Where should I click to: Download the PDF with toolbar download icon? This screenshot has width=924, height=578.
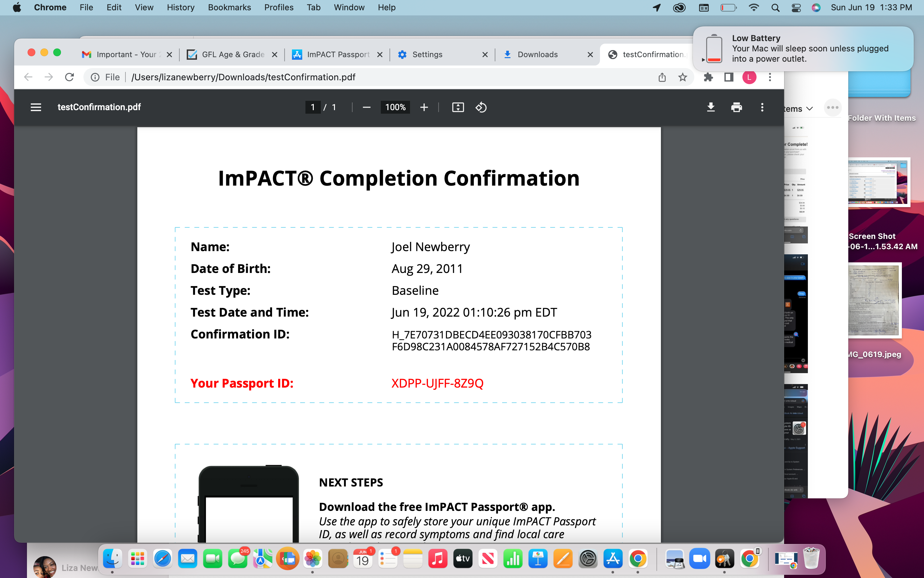[711, 108]
